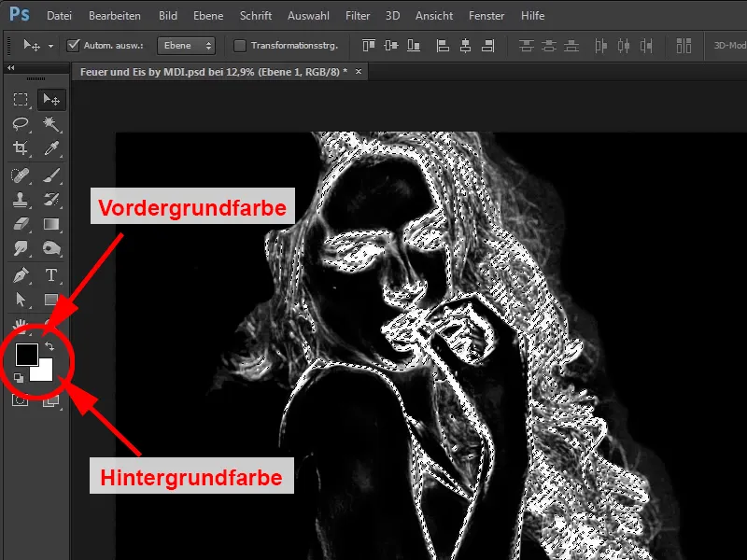This screenshot has height=560, width=747.
Task: Open the Move tool preset picker
Action: coord(50,46)
